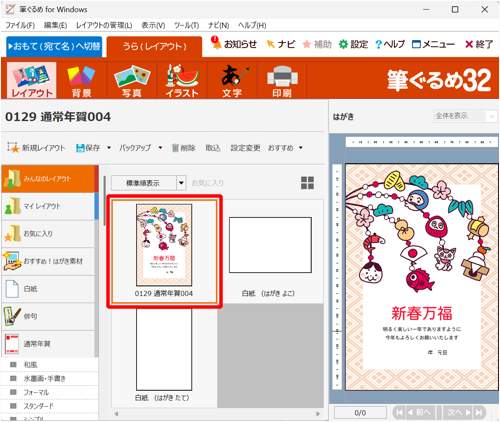Select お気に入り category in the sidebar

(x=50, y=234)
